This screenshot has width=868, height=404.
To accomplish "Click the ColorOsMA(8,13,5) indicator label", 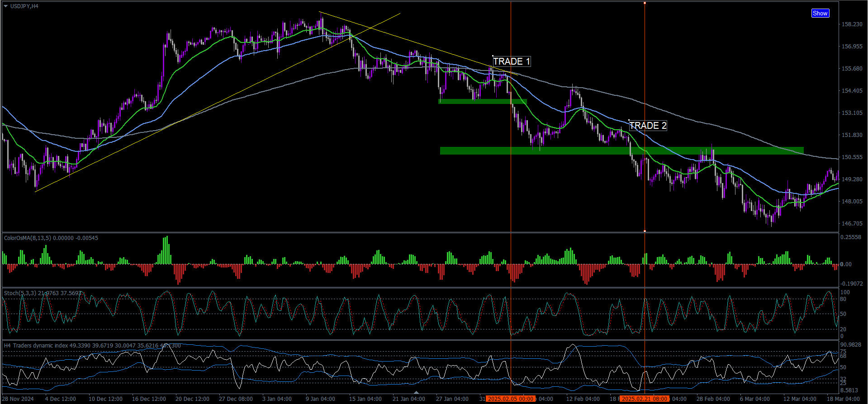I will 51,238.
